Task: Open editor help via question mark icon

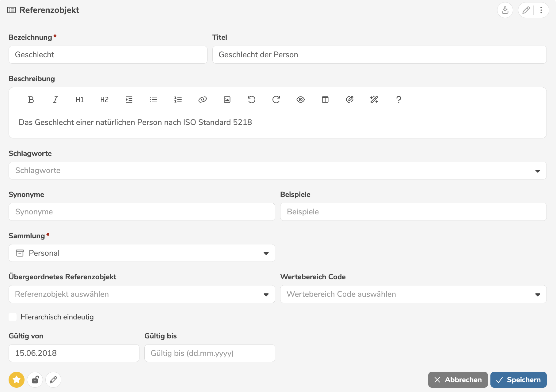Action: pyautogui.click(x=398, y=100)
